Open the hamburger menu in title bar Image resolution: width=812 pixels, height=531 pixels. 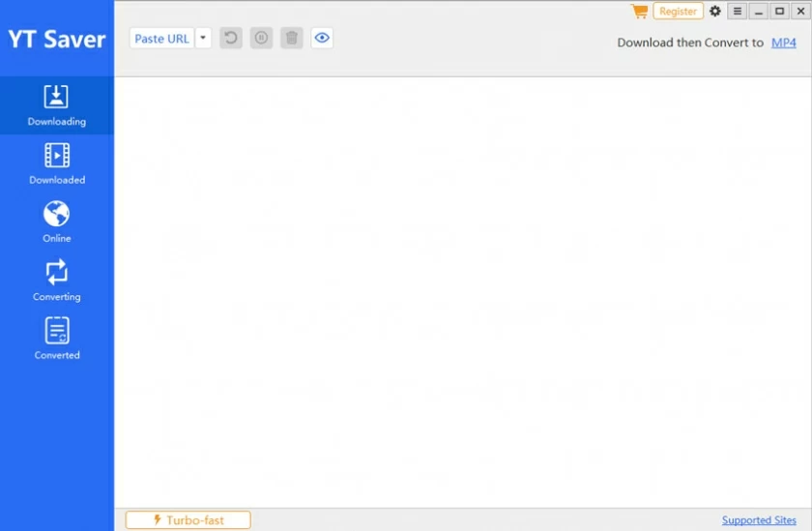point(738,12)
